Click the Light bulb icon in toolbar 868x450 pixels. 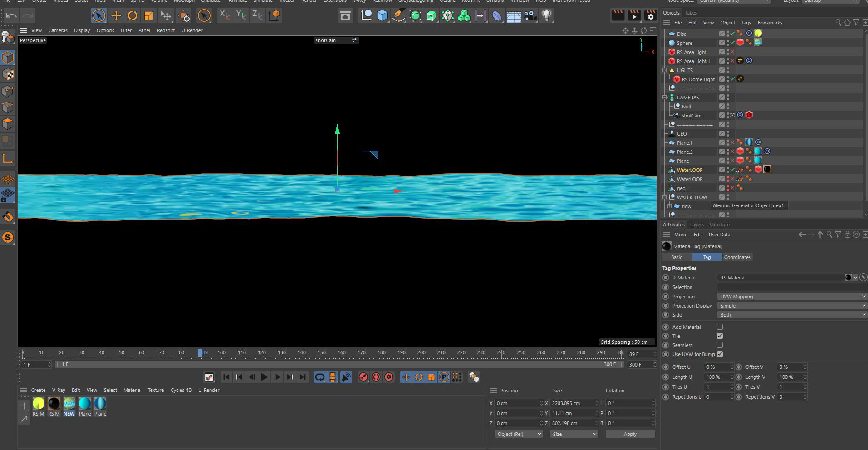tap(546, 16)
